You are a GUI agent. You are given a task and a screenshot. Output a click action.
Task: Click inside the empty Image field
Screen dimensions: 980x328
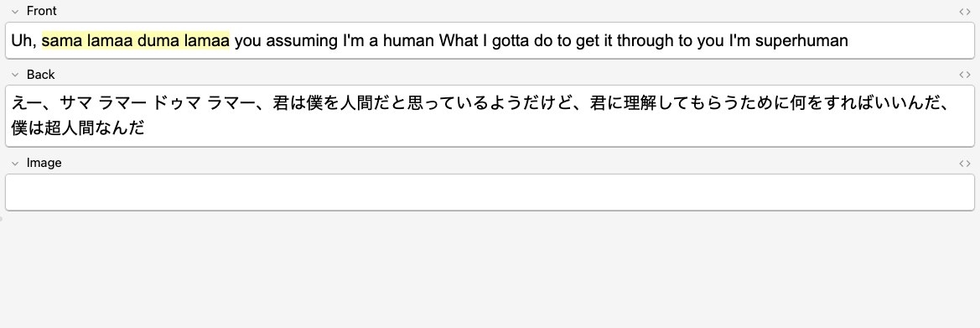[490, 192]
